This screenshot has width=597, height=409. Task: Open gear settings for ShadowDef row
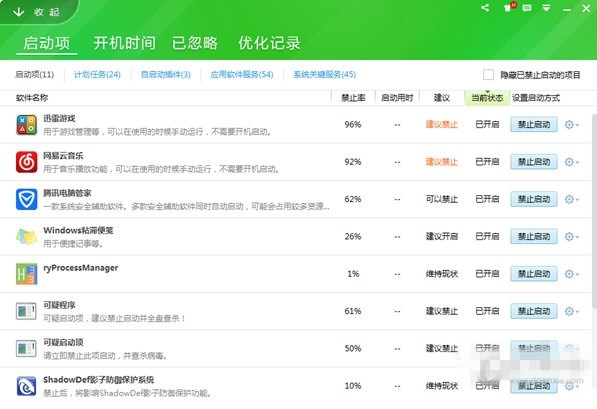[571, 386]
